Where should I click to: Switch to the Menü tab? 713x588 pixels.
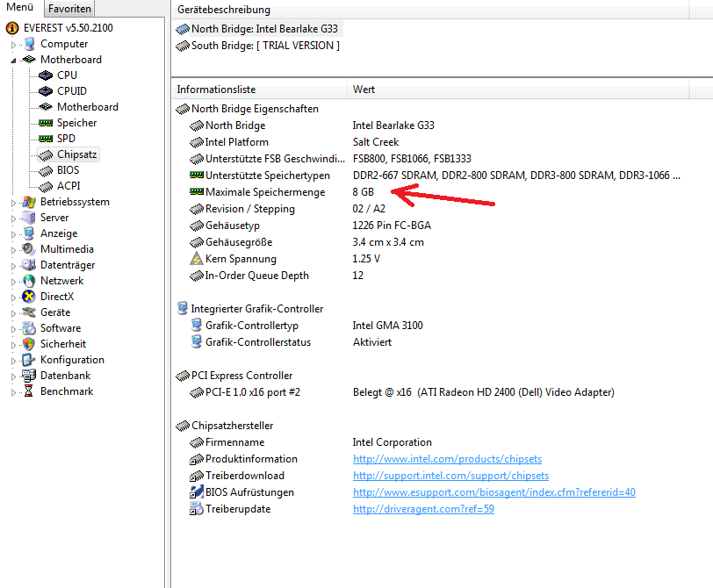[x=20, y=7]
